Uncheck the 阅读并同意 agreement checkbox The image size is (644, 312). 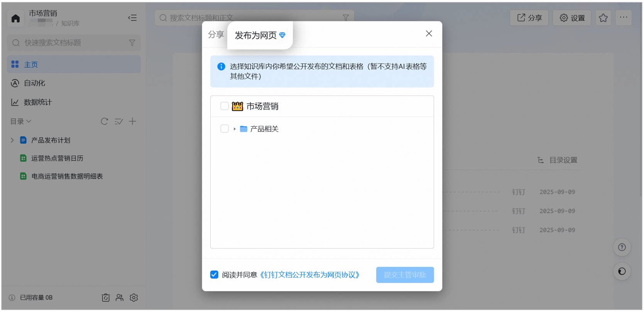point(214,275)
